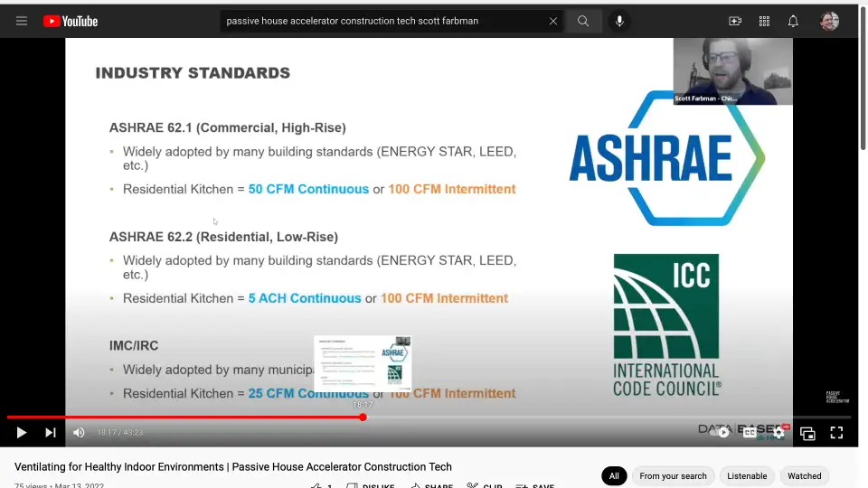Viewport: 868px width, 488px height.
Task: Open the YouTube hamburger guide menu
Action: [x=22, y=21]
